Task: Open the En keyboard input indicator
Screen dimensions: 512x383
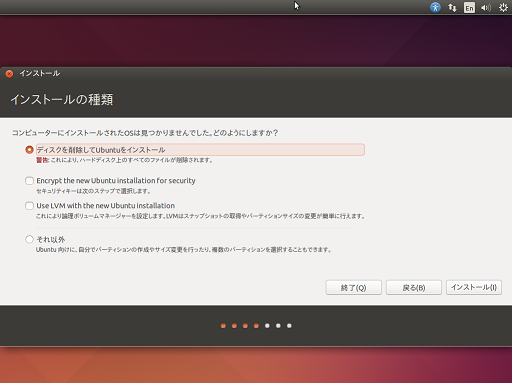Action: (469, 7)
